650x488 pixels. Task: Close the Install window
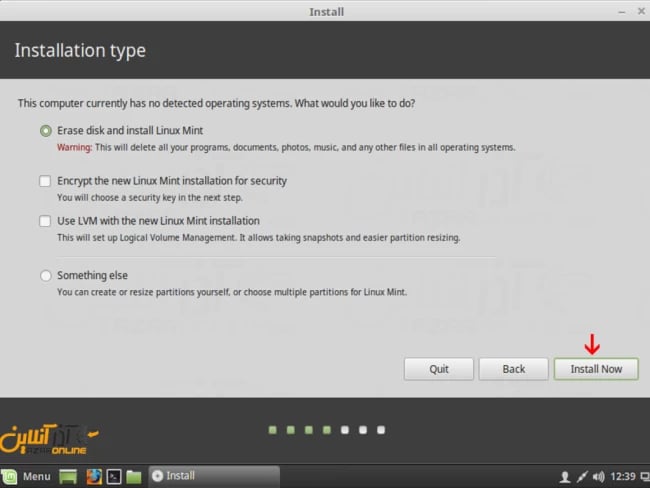coord(641,12)
